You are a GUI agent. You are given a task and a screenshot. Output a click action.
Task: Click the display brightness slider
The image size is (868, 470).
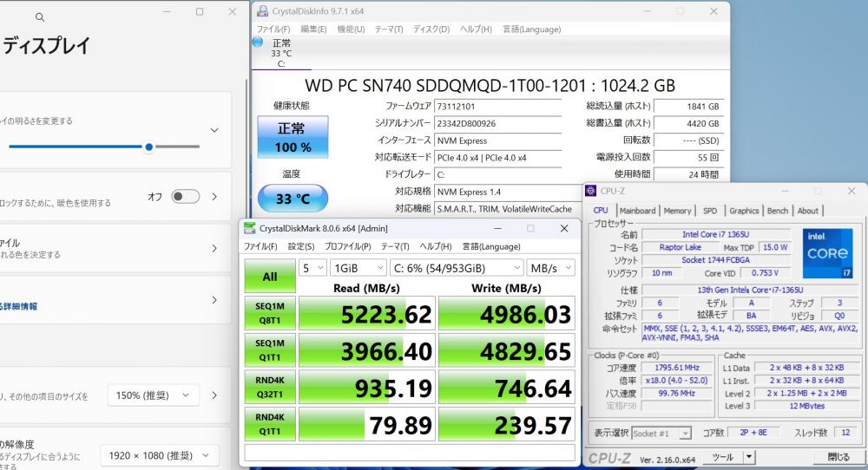(104, 147)
